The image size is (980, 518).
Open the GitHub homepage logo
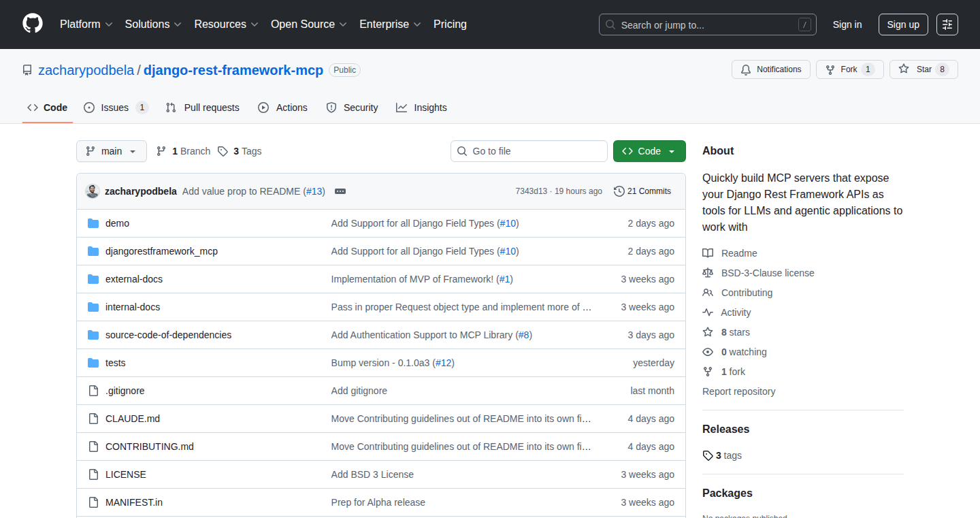(x=33, y=24)
